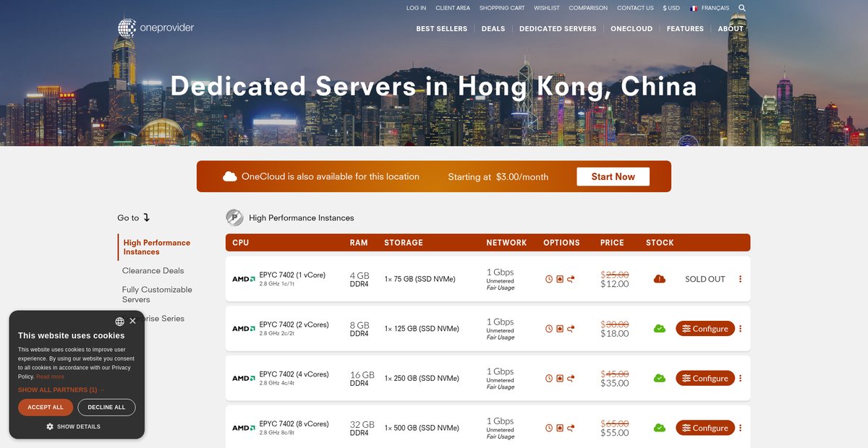The height and width of the screenshot is (448, 868).
Task: Click clock option icon in 2 vCores row
Action: click(549, 329)
